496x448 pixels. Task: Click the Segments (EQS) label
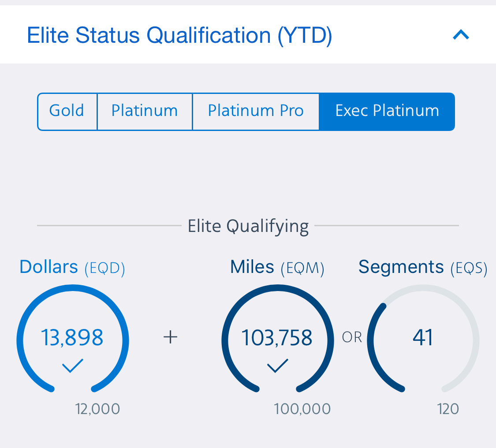[422, 267]
